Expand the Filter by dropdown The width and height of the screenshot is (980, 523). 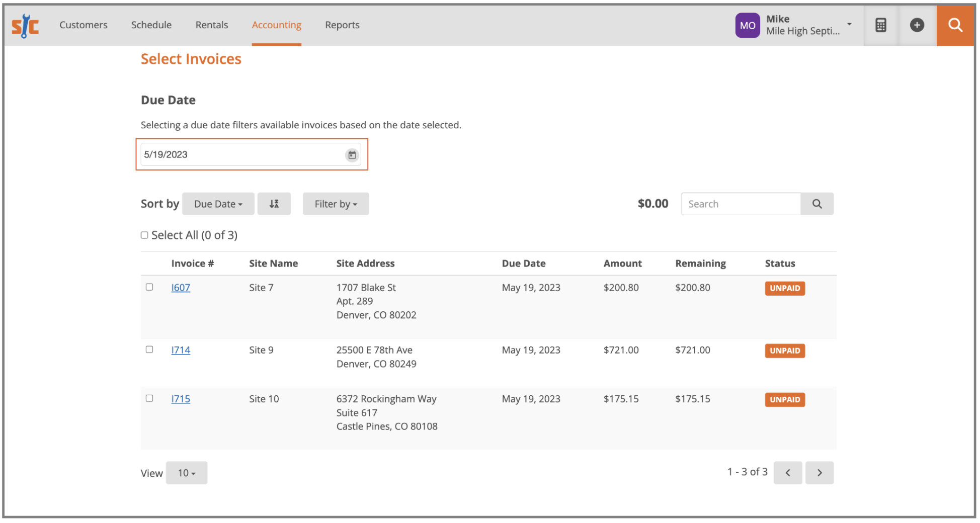click(336, 204)
